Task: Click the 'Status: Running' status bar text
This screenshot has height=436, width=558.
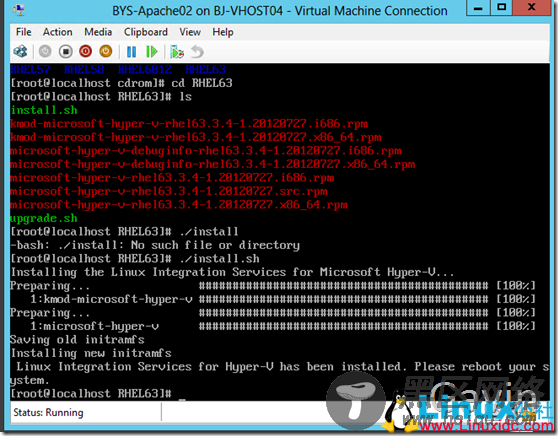Action: point(48,413)
